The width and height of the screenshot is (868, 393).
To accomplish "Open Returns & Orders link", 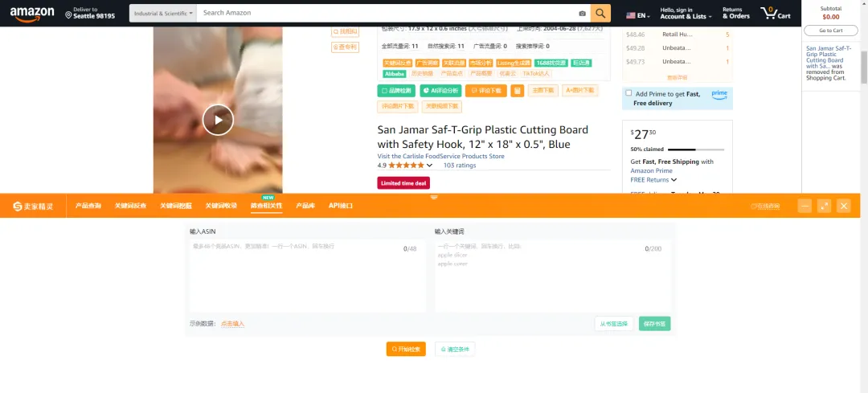I will (736, 14).
